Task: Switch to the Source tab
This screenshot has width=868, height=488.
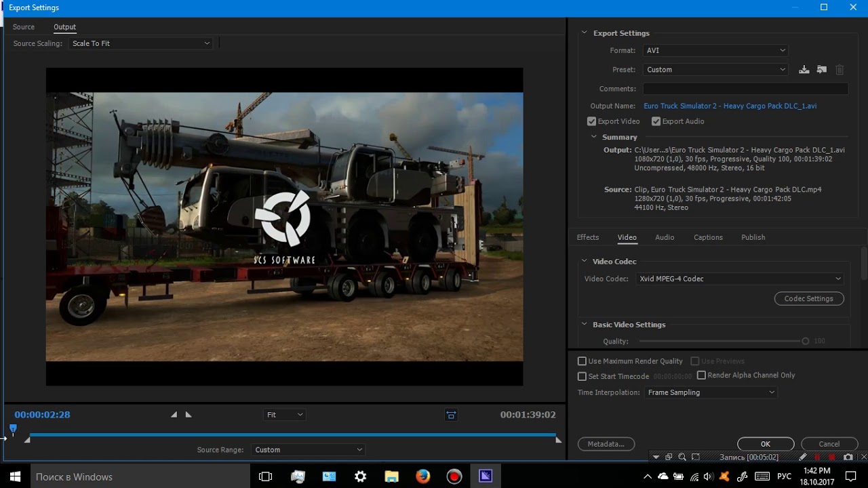Action: tap(23, 26)
